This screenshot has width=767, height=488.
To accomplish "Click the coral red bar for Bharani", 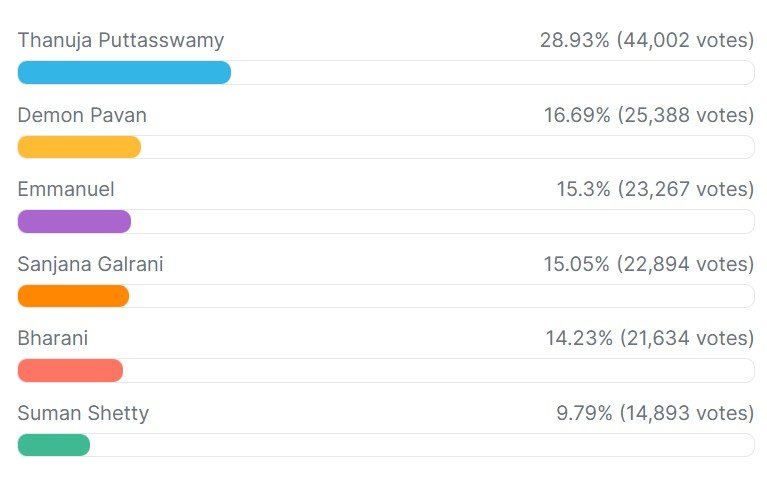I will pos(70,371).
